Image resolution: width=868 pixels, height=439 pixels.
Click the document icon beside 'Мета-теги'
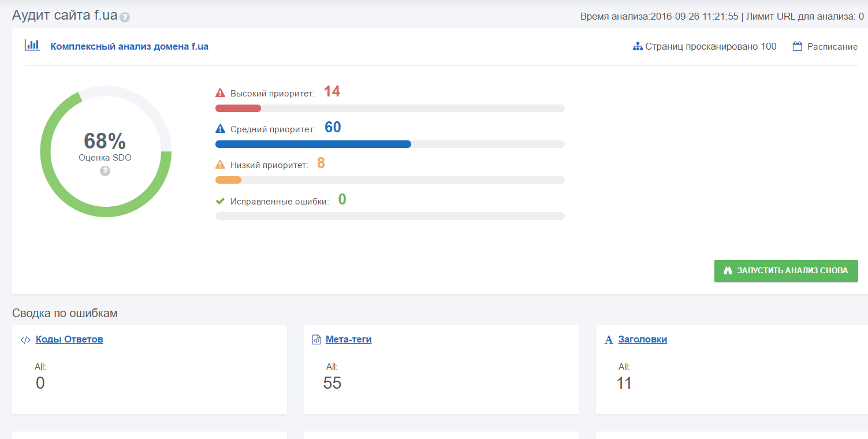[316, 340]
